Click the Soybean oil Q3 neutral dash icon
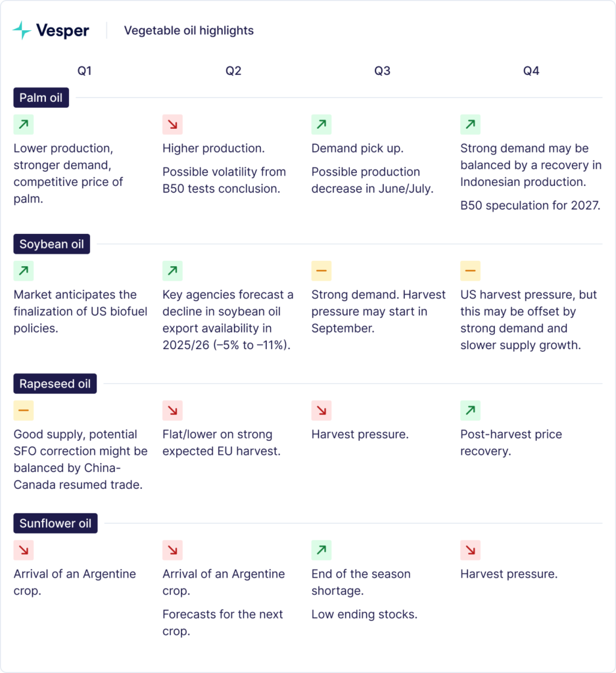 pyautogui.click(x=321, y=271)
